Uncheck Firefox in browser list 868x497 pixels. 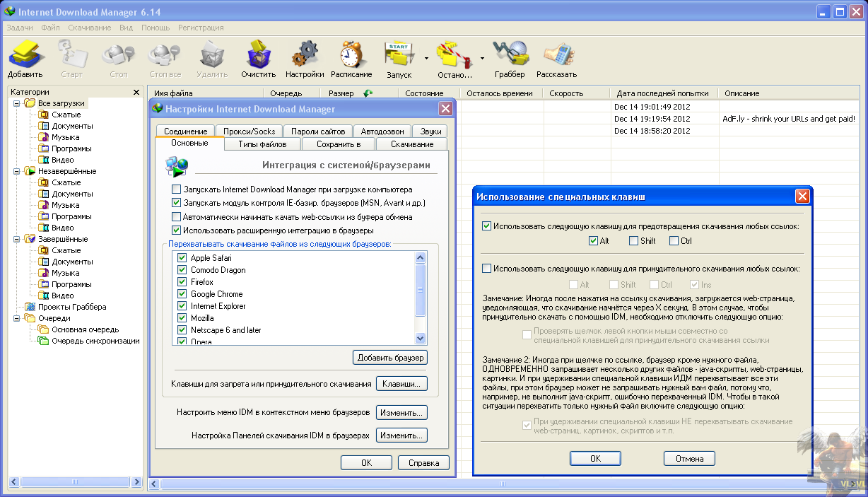pyautogui.click(x=182, y=282)
